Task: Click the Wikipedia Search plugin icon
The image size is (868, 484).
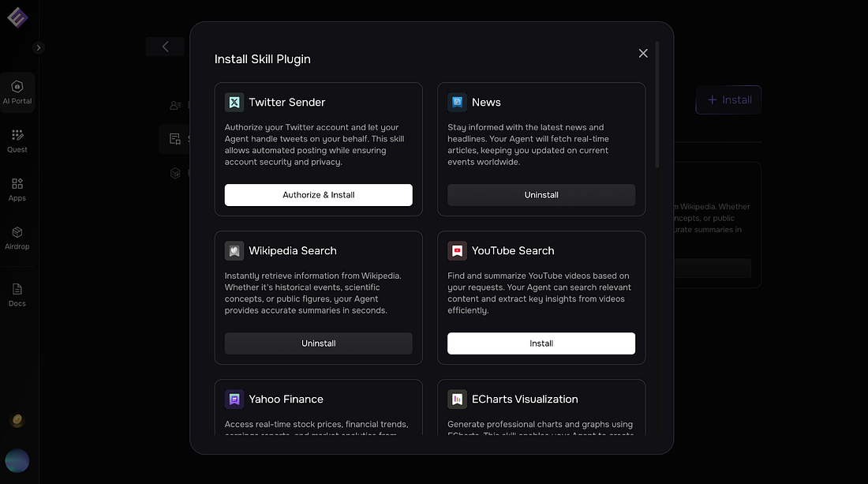Action: point(234,251)
